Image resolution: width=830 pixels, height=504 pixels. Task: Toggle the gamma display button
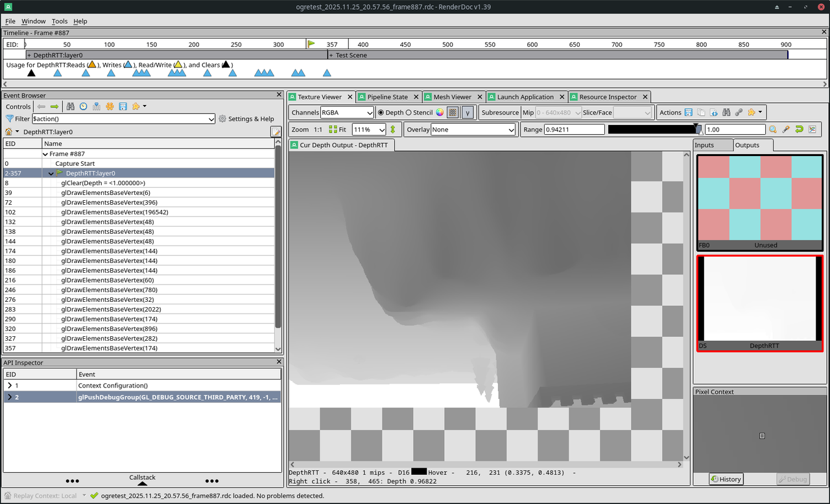point(467,112)
